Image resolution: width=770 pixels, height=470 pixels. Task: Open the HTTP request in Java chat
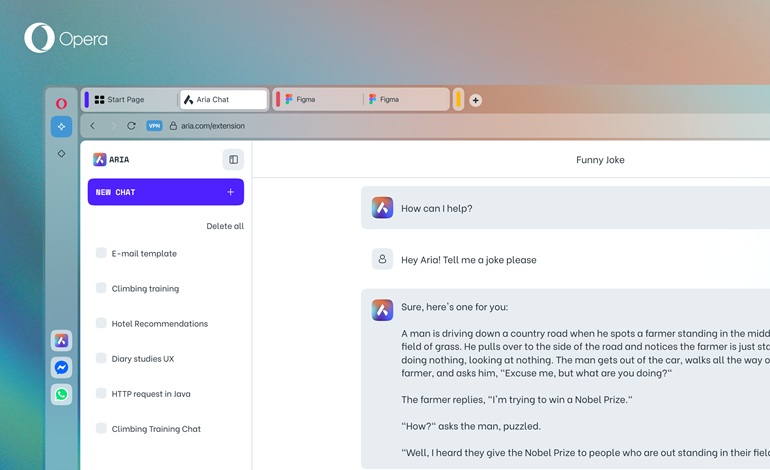point(151,394)
